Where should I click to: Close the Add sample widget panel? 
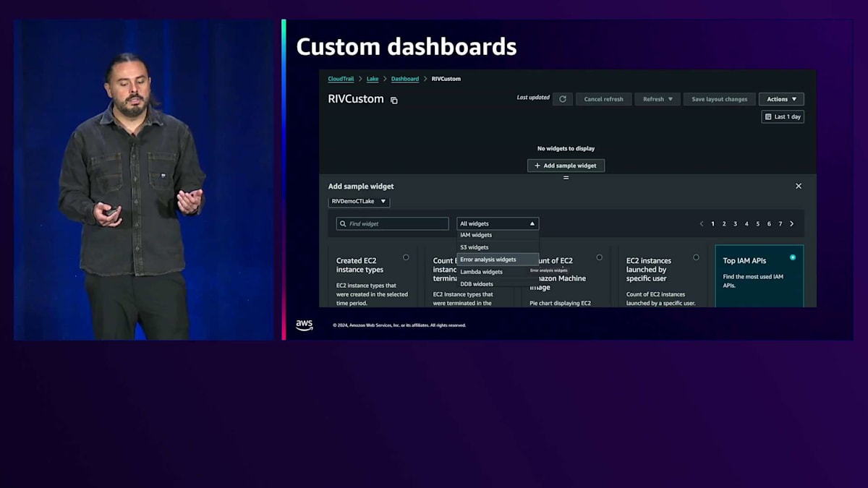[x=799, y=186]
